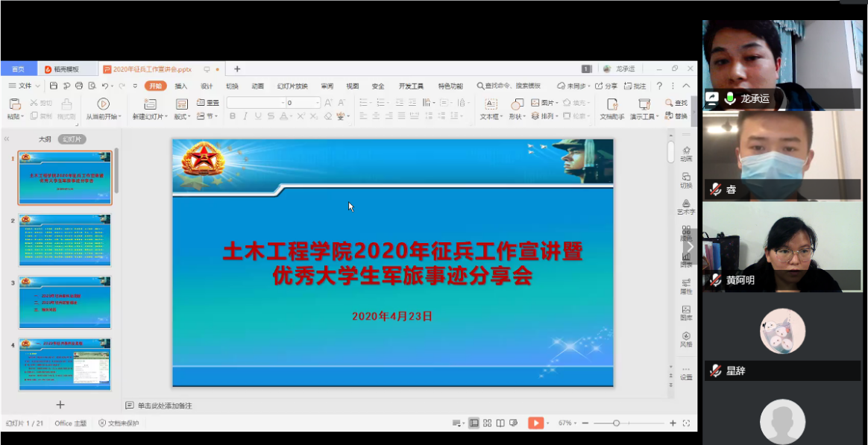Switch to slide sorter view icon

click(487, 423)
